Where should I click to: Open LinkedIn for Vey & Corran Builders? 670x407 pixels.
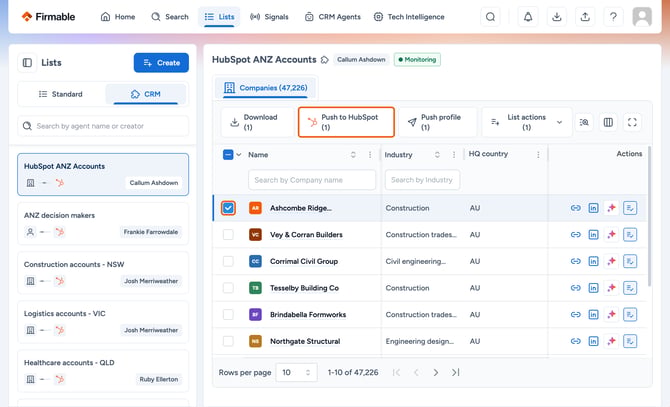click(x=594, y=234)
